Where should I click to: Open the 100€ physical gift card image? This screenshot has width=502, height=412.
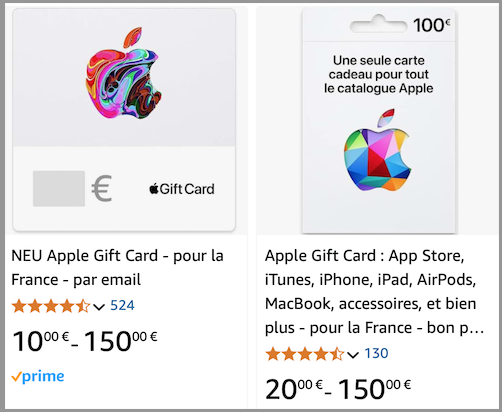point(379,121)
